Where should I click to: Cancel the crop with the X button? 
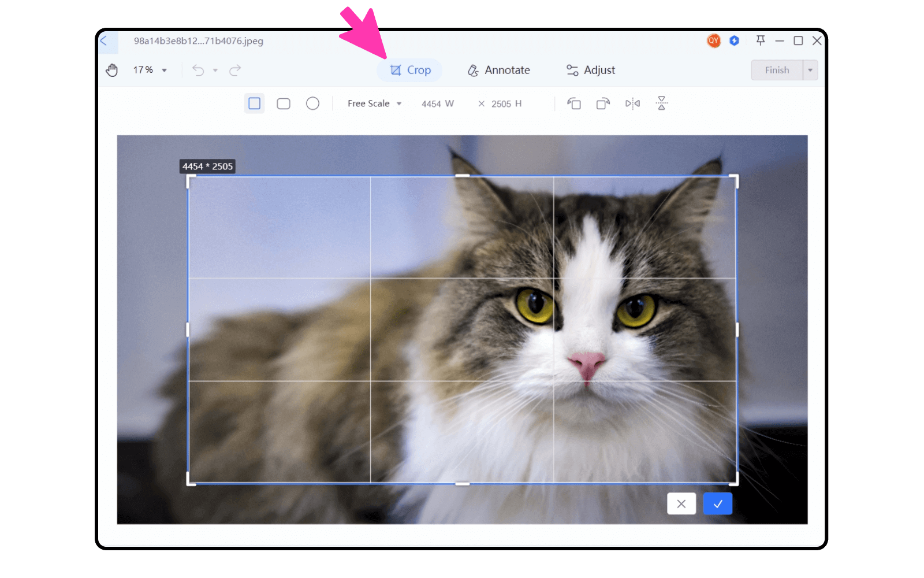tap(681, 504)
